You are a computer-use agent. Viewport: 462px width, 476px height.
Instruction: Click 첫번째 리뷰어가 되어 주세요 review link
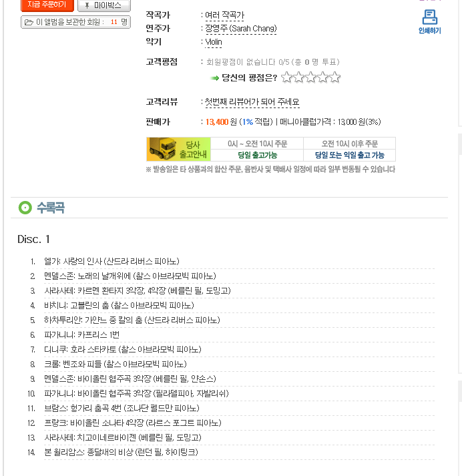(252, 102)
